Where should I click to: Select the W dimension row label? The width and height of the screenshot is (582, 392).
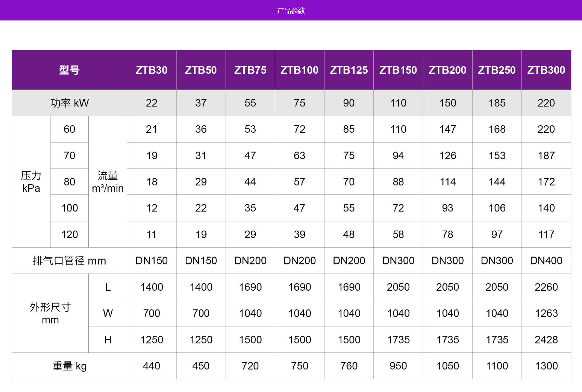(x=108, y=313)
